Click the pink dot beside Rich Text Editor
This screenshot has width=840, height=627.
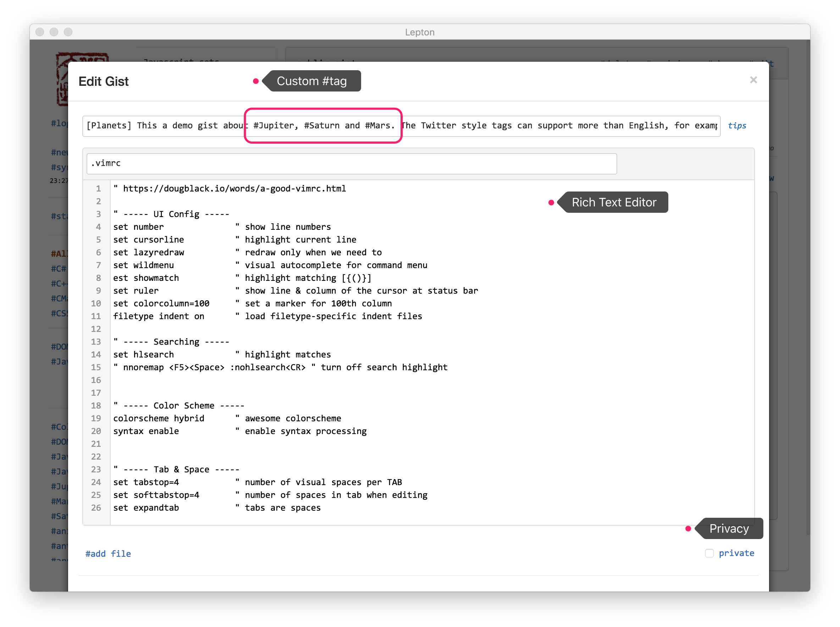[551, 202]
